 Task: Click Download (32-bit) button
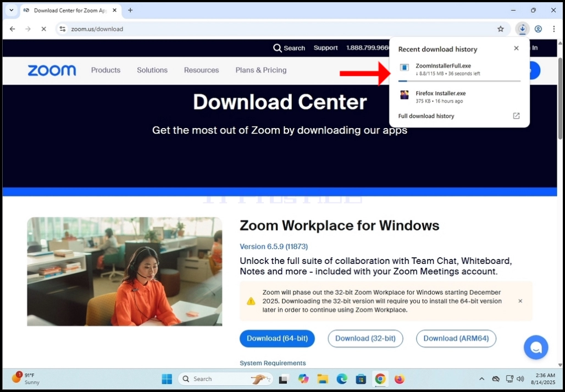[x=365, y=338]
